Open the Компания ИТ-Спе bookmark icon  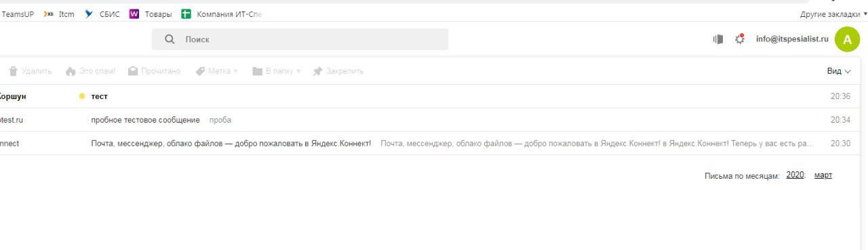186,14
